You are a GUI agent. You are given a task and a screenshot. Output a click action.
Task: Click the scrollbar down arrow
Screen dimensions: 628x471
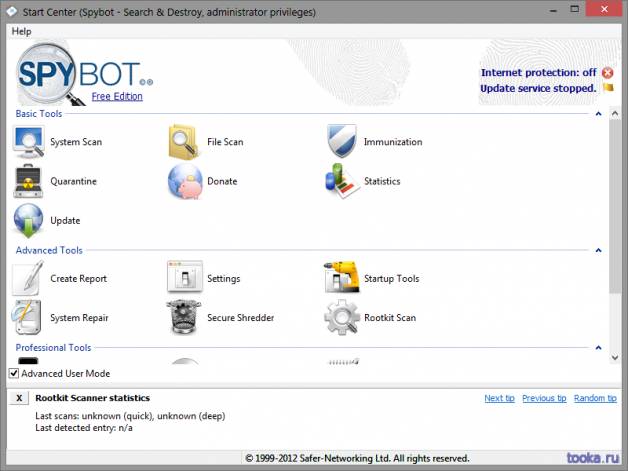coord(615,357)
